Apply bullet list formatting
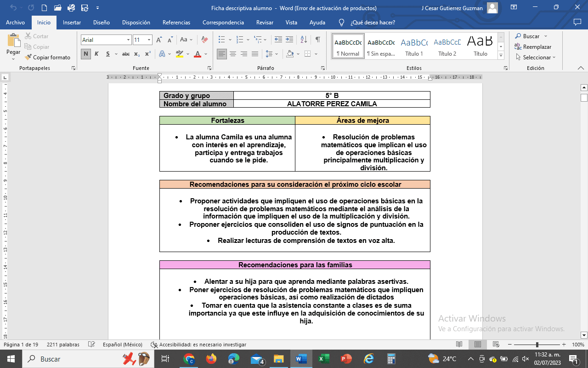This screenshot has width=588, height=368. tap(222, 40)
